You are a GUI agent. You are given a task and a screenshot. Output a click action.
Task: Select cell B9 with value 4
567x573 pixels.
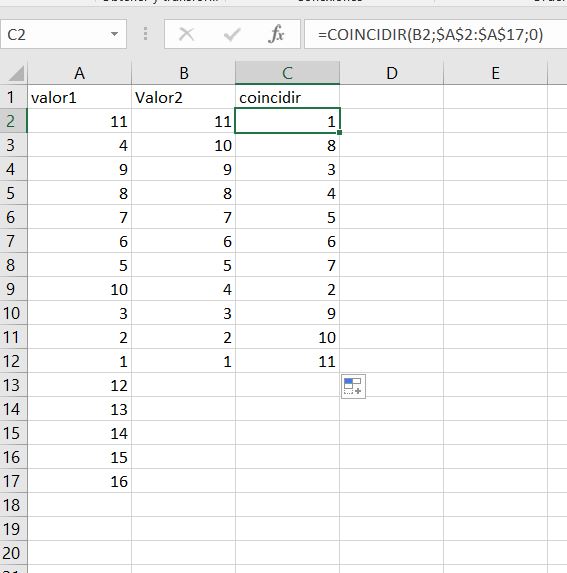[183, 289]
